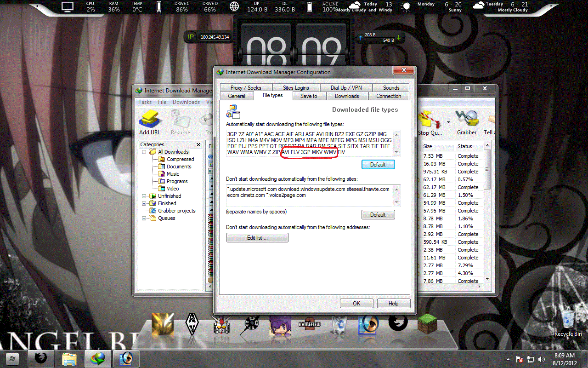Click the file types icon in Configuration dialog
Screen dimensions: 588x368
tap(233, 112)
